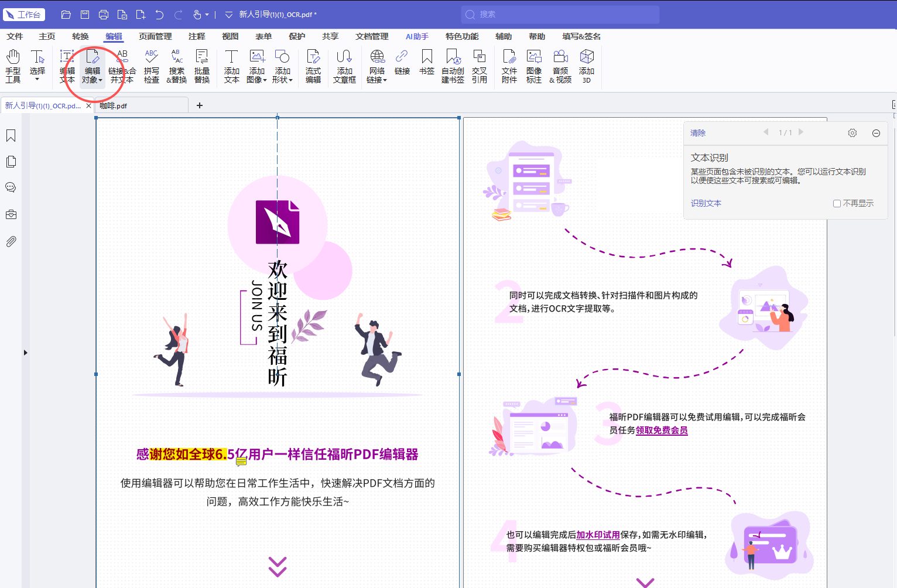Expand the 添加形状 dropdown arrow
This screenshot has height=588, width=897.
click(291, 80)
